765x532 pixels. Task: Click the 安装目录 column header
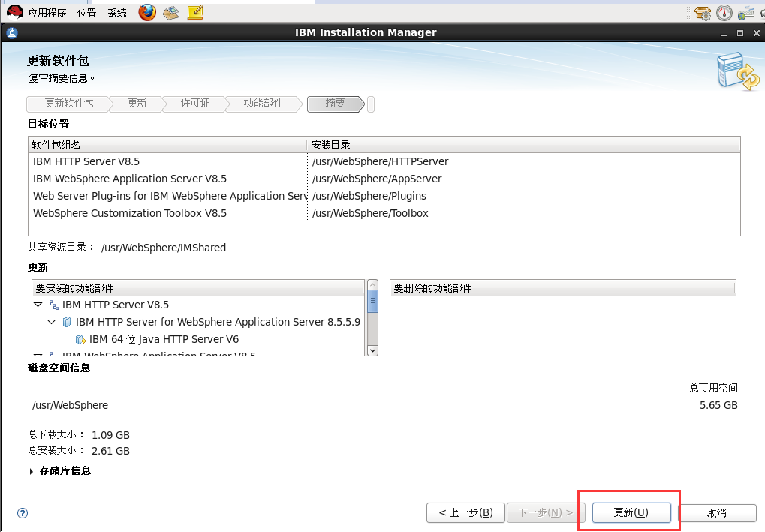pyautogui.click(x=523, y=145)
